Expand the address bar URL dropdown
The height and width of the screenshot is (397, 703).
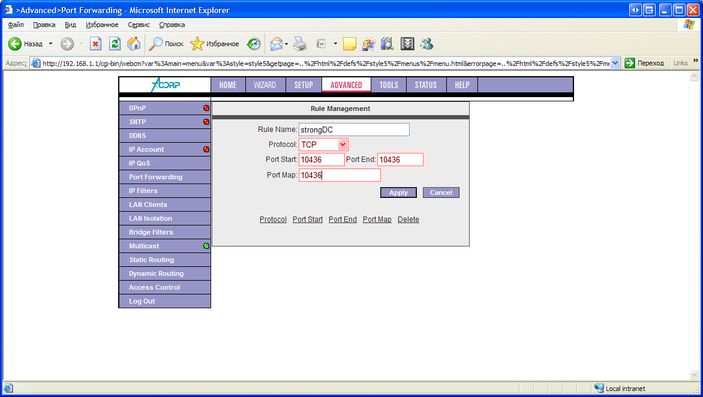(x=615, y=63)
